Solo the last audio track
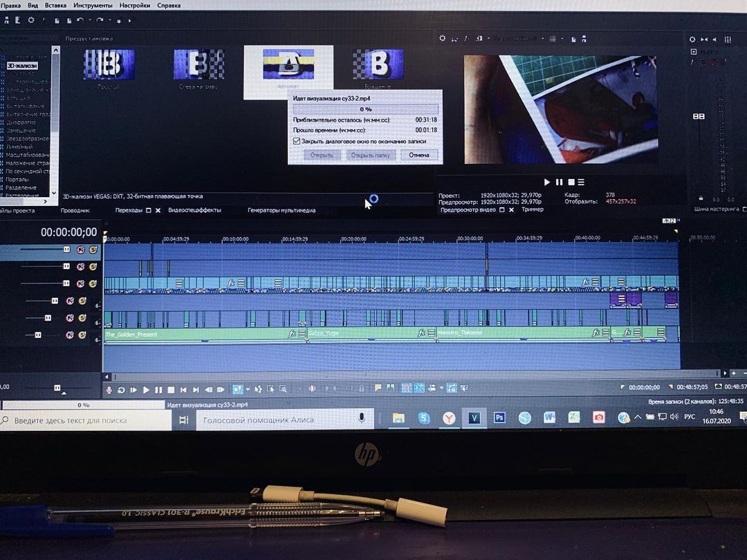747x560 pixels. tap(82, 335)
